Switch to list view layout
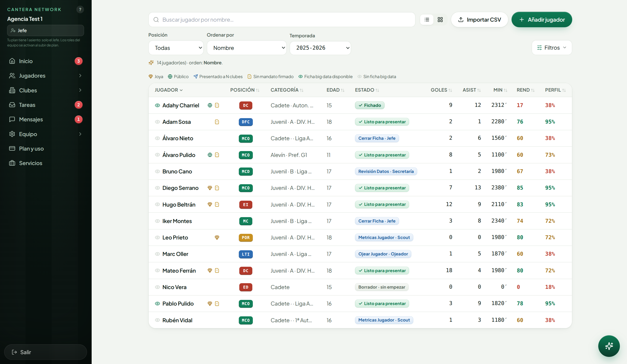This screenshot has height=364, width=627. coord(427,20)
